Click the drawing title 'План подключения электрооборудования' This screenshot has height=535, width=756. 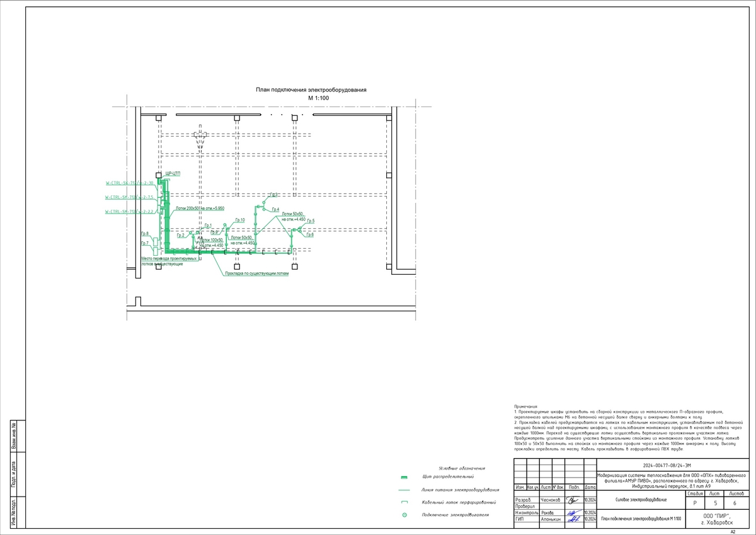tap(311, 90)
